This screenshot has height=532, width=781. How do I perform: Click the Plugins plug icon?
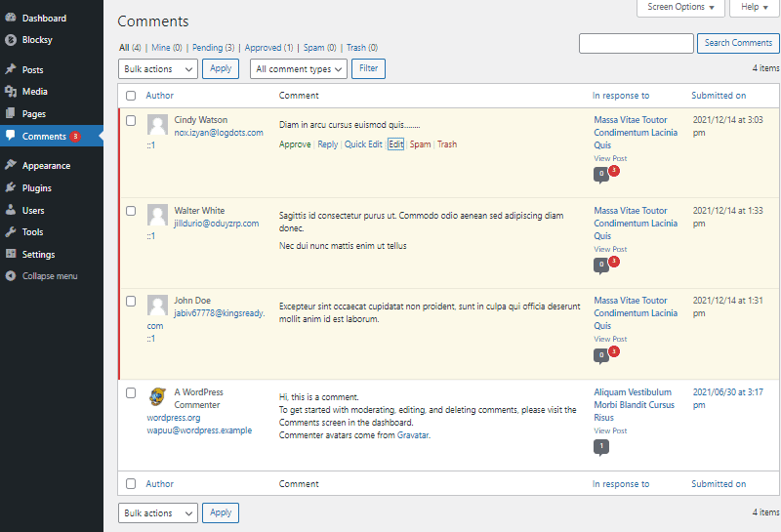pyautogui.click(x=11, y=187)
